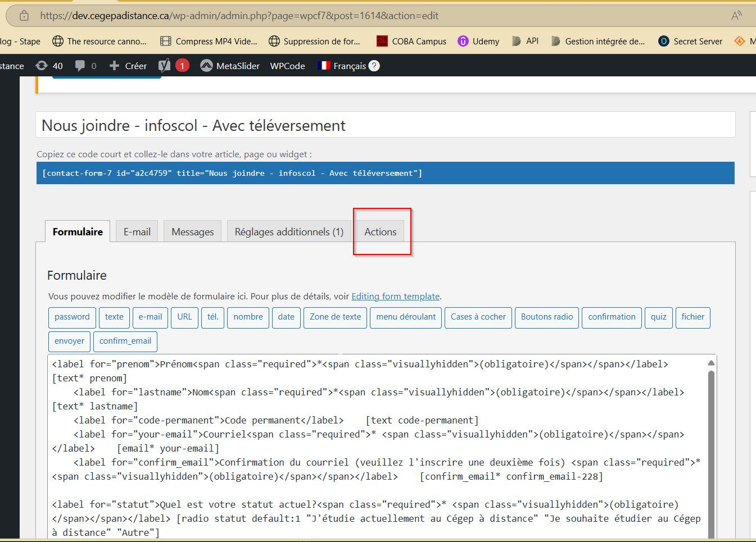Follow the Editing form template link
The width and height of the screenshot is (756, 542).
(395, 297)
